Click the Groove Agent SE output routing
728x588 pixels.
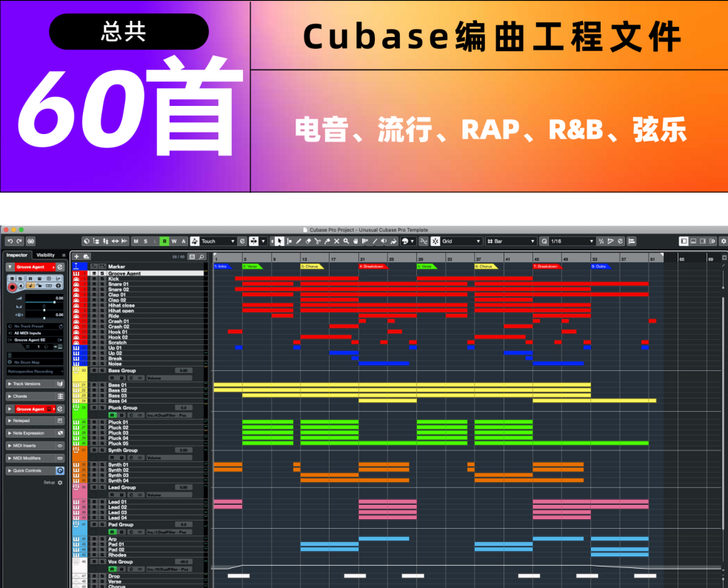click(36, 340)
